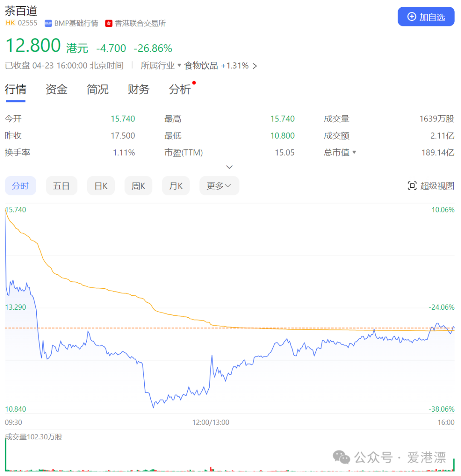Image resolution: width=461 pixels, height=476 pixels.
Task: Switch to the 分析 tab
Action: click(x=180, y=90)
